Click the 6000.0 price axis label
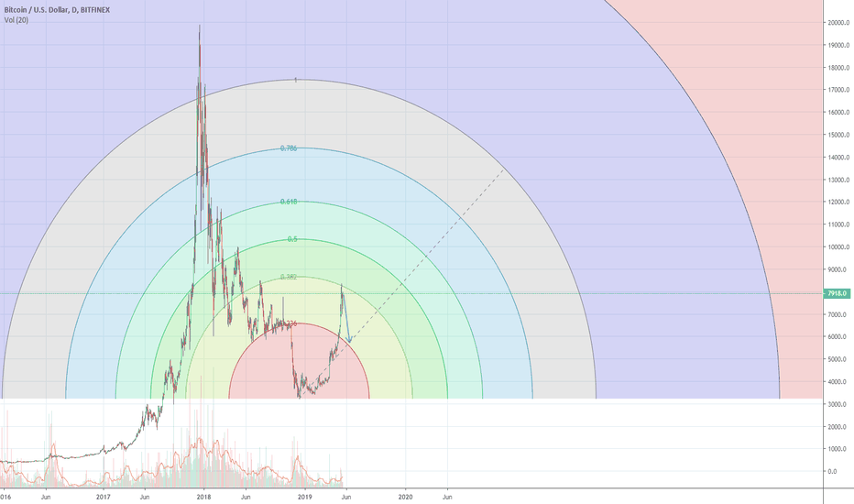 tap(838, 336)
